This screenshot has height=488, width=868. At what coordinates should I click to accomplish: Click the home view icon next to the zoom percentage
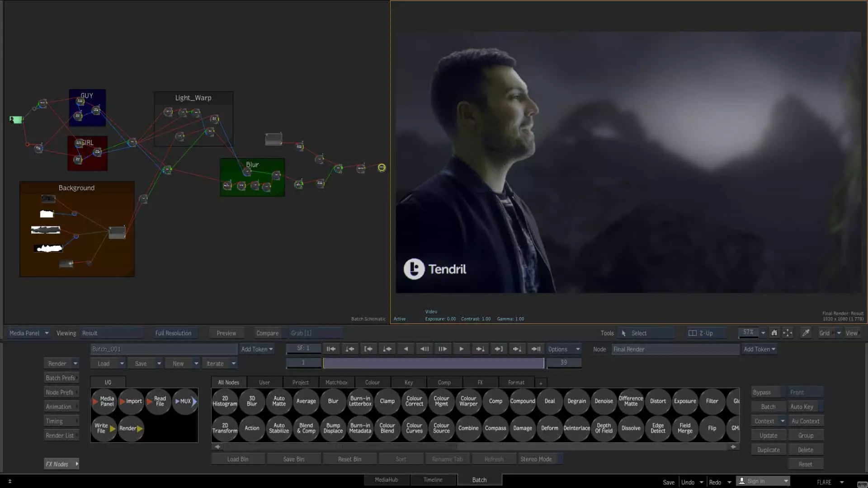pos(774,333)
